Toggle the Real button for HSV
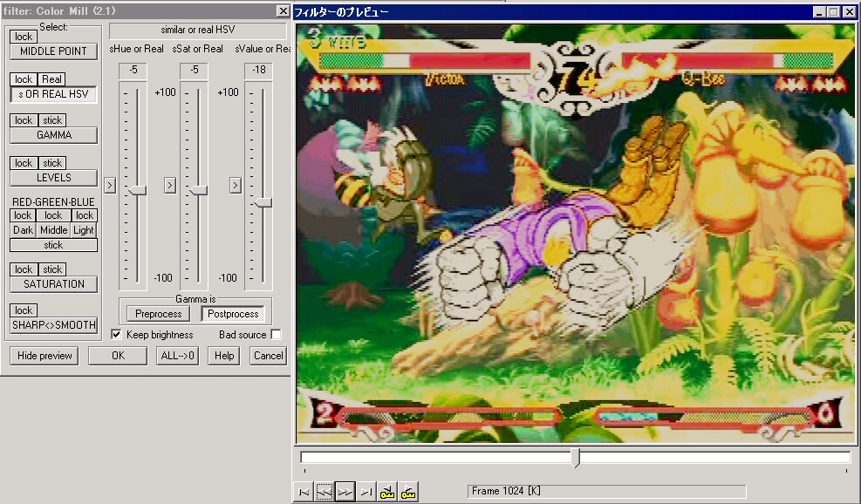The width and height of the screenshot is (861, 504). (51, 79)
